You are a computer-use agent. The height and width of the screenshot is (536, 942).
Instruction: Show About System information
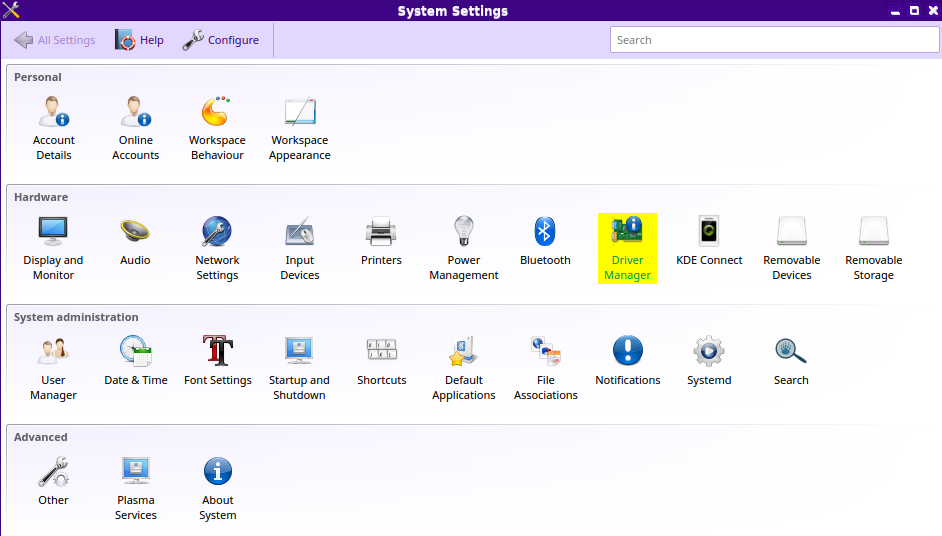tap(217, 487)
